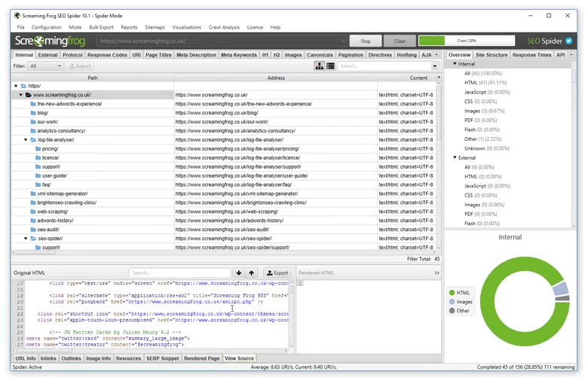Collapse the www.screamingfrog.co.uk tree node
Image resolution: width=588 pixels, height=381 pixels.
(20, 95)
